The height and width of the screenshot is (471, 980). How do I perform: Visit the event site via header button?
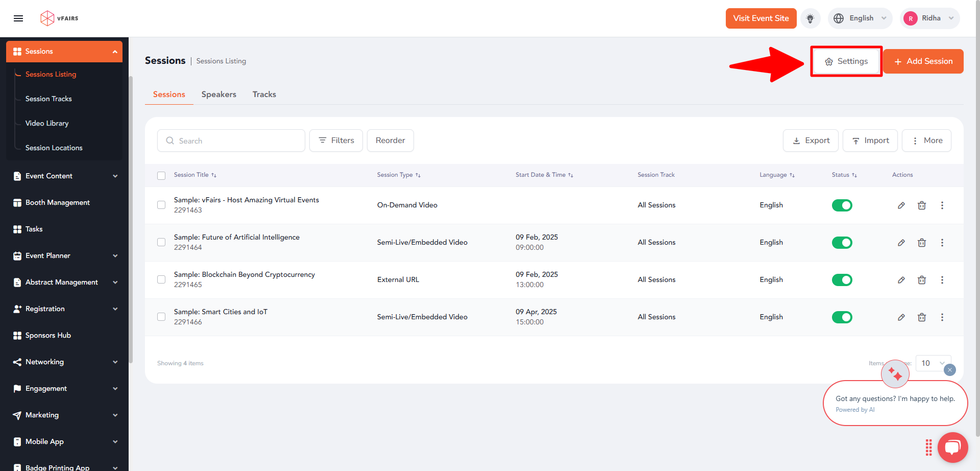click(761, 18)
